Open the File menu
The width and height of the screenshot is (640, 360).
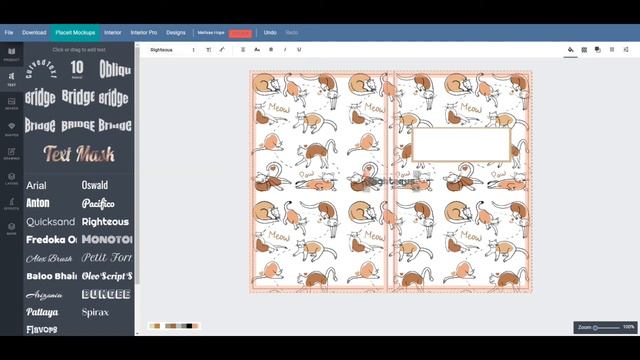[9, 33]
